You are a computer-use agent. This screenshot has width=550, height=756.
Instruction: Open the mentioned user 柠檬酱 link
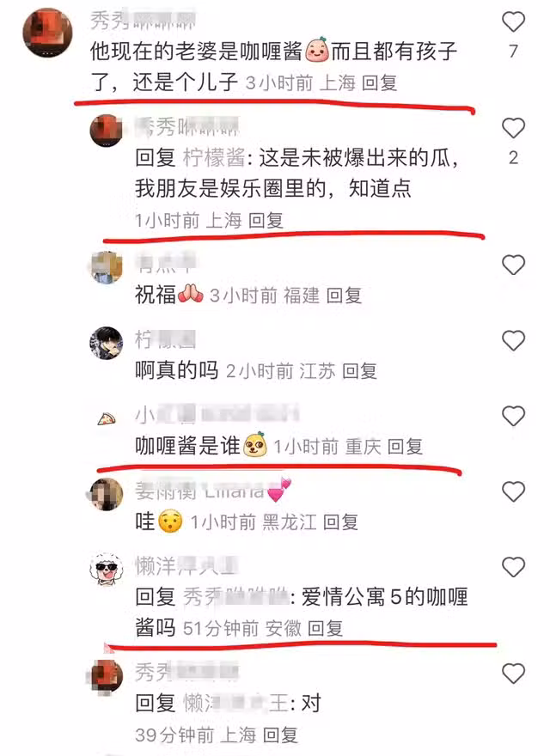tap(214, 158)
